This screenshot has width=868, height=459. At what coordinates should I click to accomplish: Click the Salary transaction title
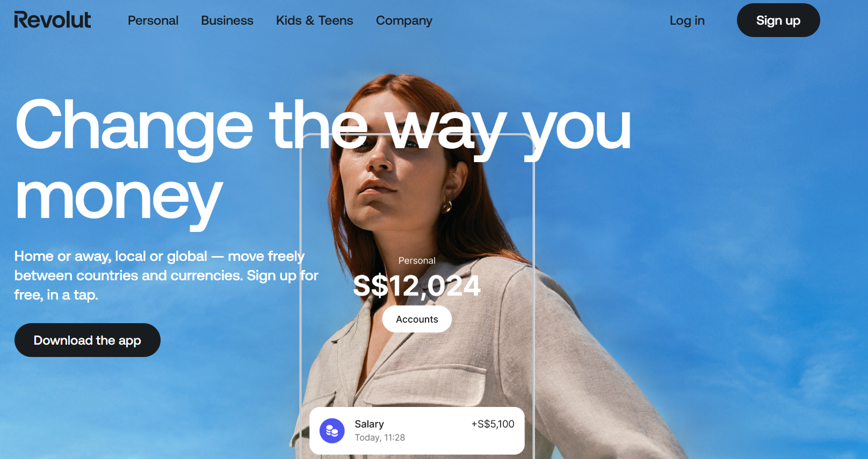tap(369, 424)
